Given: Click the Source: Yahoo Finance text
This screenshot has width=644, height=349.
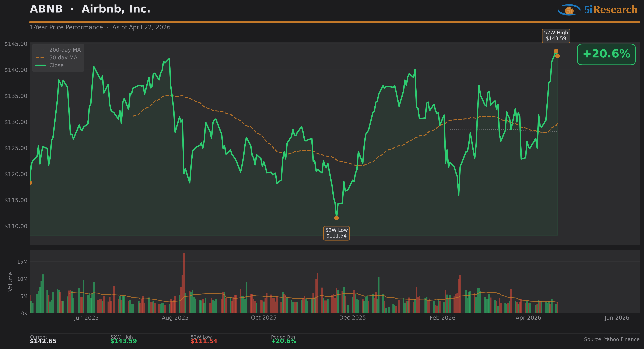Looking at the screenshot, I should click(x=612, y=339).
